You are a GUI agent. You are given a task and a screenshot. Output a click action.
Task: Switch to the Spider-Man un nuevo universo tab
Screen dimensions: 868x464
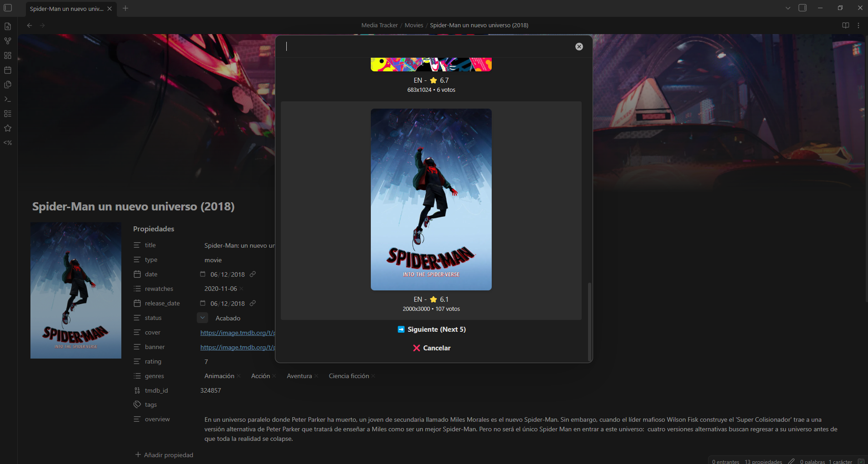68,8
